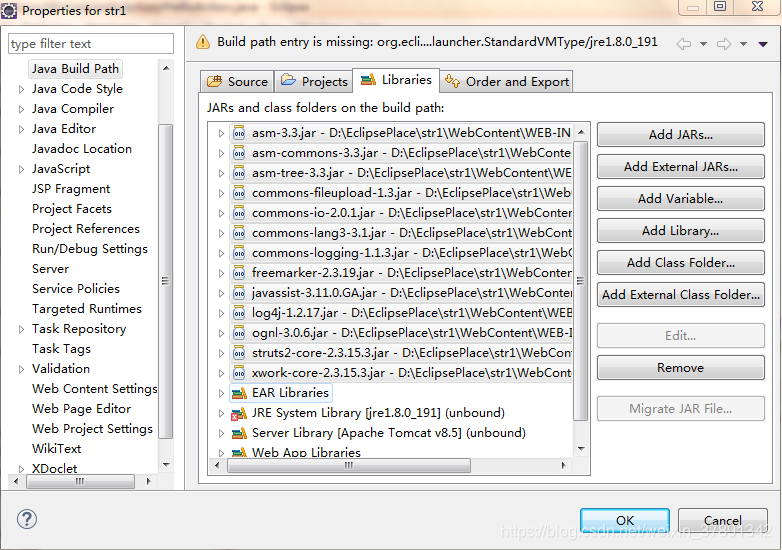Viewport: 782px width, 550px height.
Task: Expand the Validation category
Action: (x=21, y=369)
